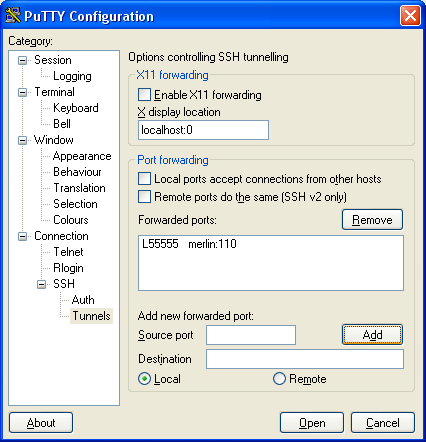Collapse the SSH tree node

41,284
